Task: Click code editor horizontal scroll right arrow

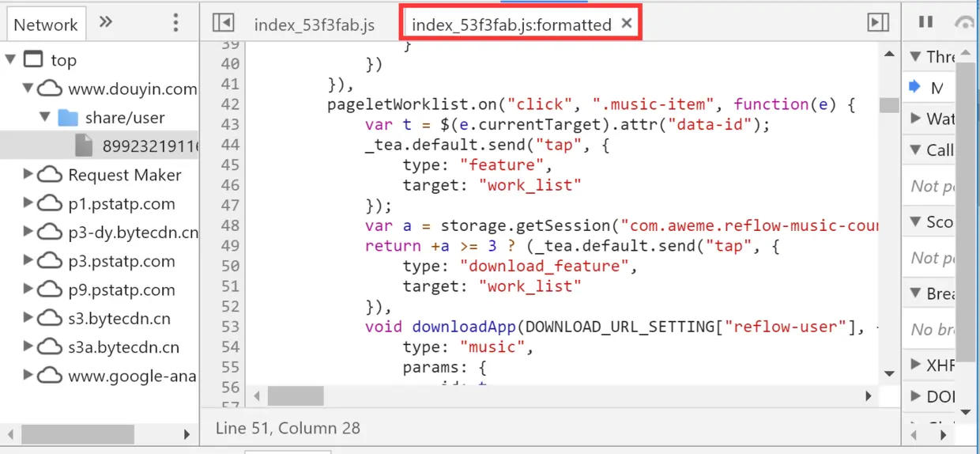Action: (x=869, y=395)
